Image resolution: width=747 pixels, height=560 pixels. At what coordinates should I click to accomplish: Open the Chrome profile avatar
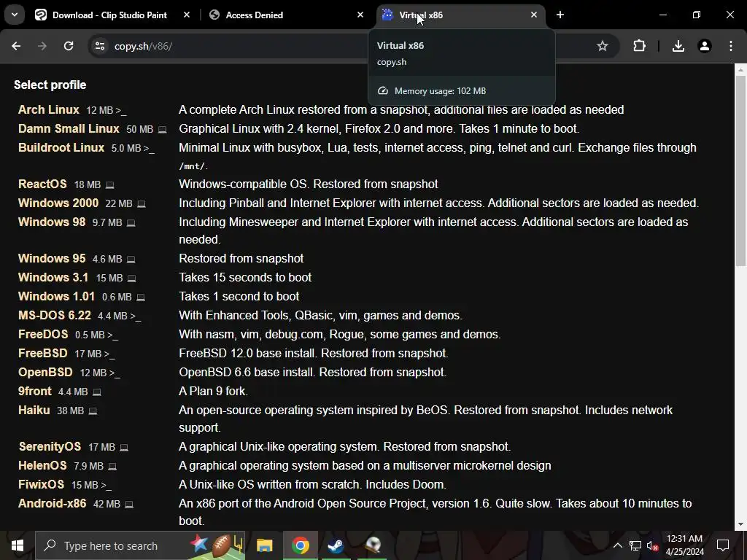click(704, 46)
